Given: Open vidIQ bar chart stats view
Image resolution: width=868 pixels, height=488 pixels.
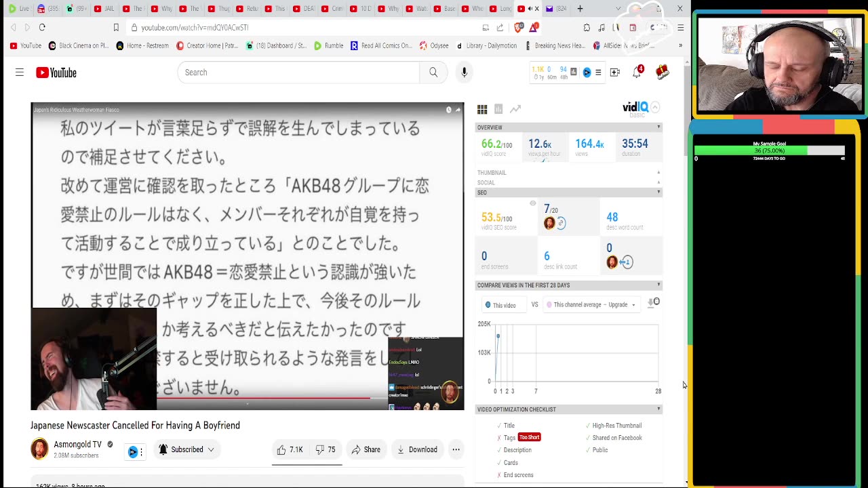Looking at the screenshot, I should click(x=498, y=109).
